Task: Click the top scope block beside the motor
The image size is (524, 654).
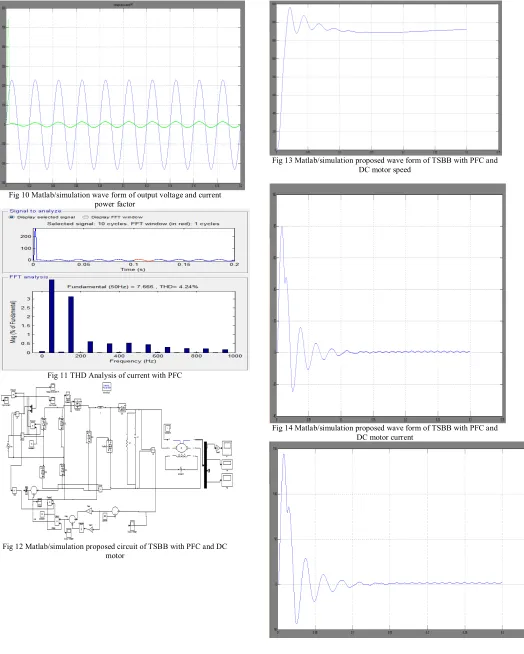Action: pos(227,447)
